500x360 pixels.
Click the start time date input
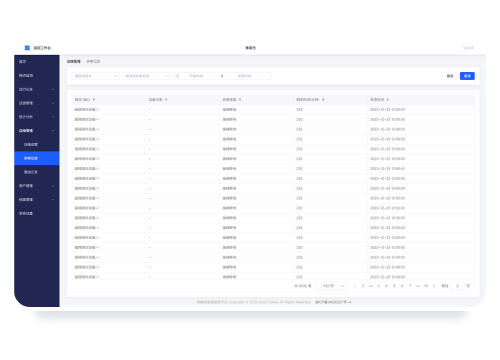[196, 76]
